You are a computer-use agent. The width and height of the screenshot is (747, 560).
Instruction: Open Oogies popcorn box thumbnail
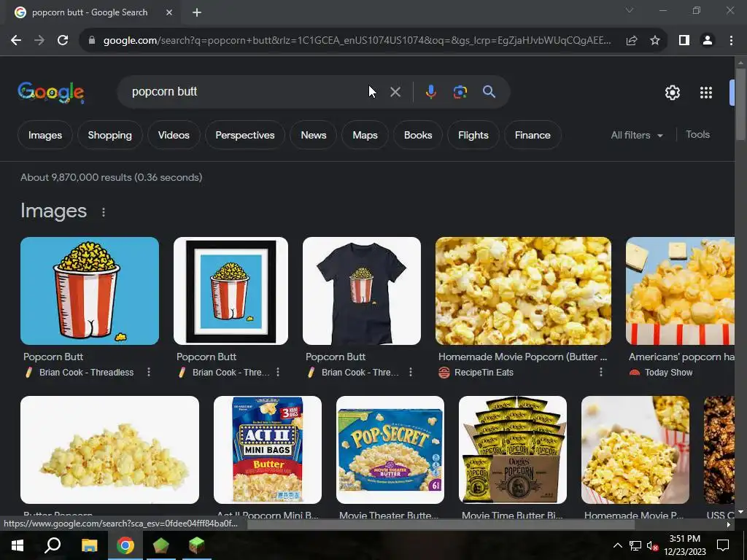pyautogui.click(x=513, y=450)
